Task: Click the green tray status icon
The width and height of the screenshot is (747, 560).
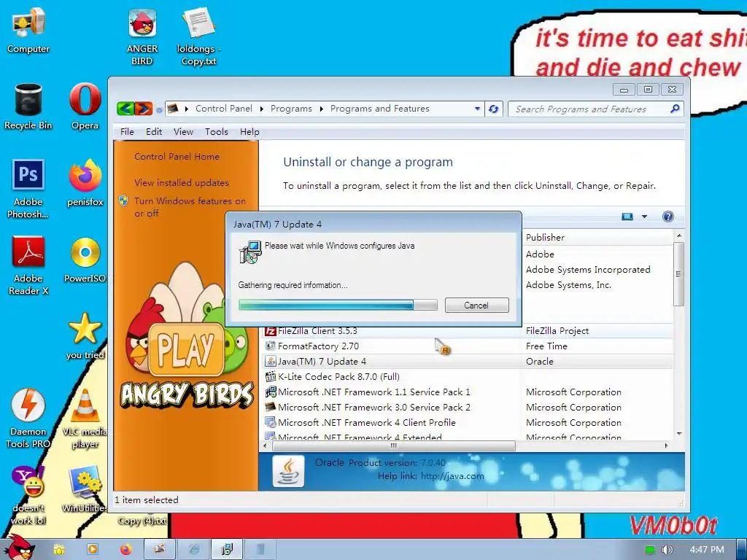Action: tap(650, 550)
